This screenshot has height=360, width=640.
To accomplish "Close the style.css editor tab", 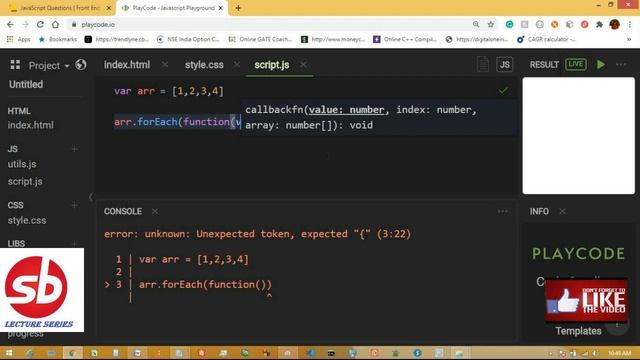I will (237, 64).
